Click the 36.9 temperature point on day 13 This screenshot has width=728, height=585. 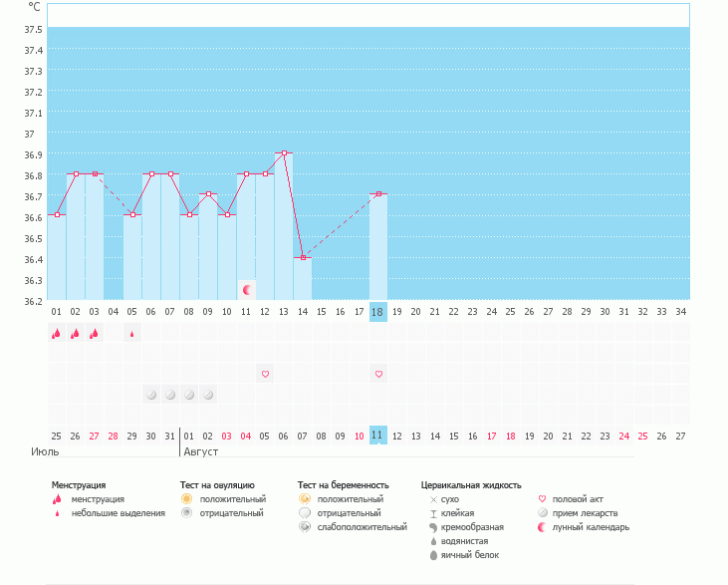tap(284, 153)
